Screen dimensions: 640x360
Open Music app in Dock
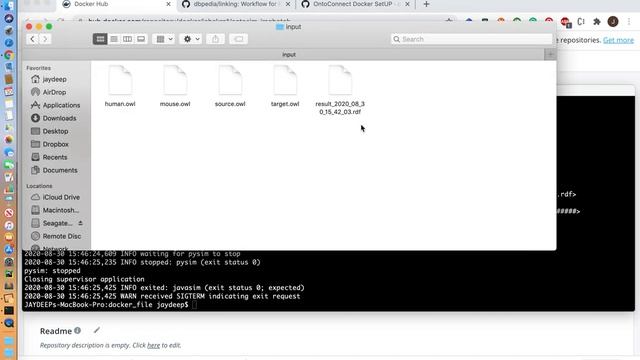click(9, 225)
